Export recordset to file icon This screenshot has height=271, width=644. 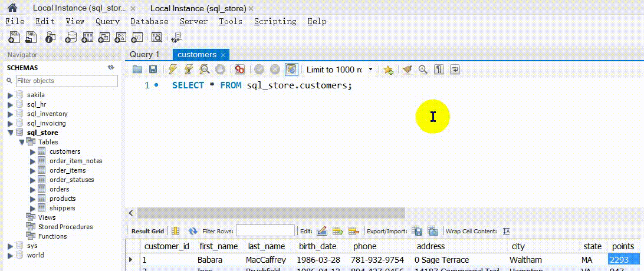[417, 231]
